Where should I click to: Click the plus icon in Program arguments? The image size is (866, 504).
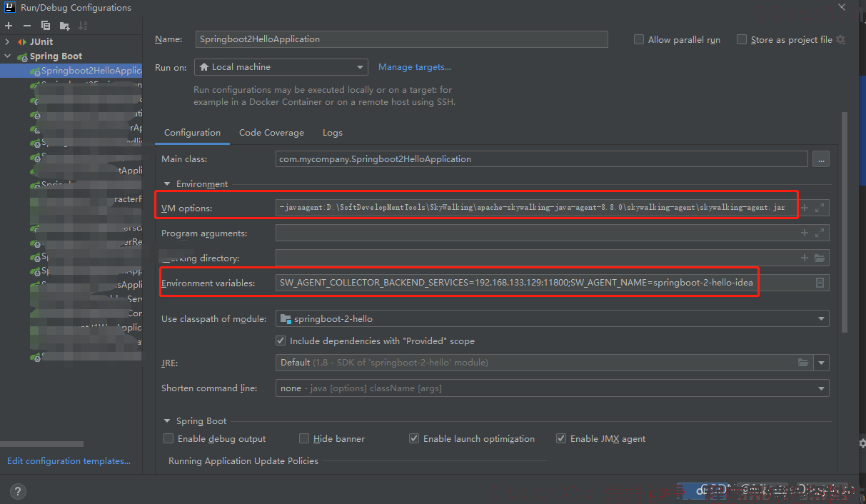pyautogui.click(x=805, y=233)
